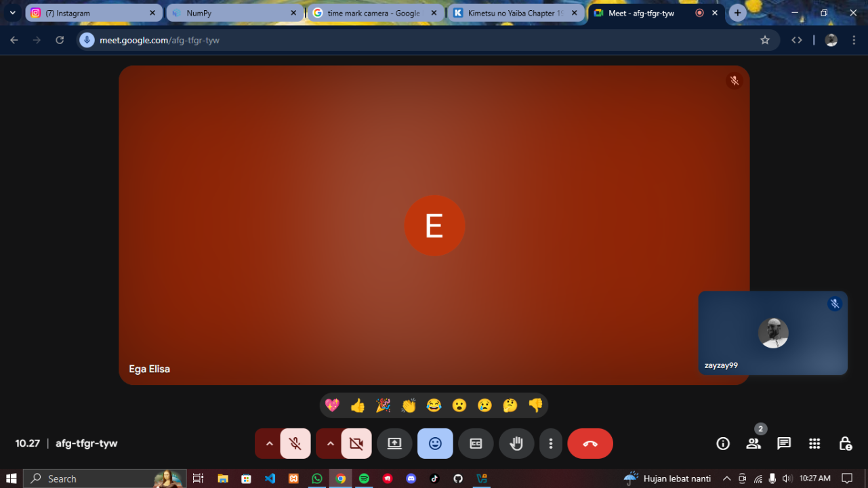Click the raise hand icon

coord(516,444)
